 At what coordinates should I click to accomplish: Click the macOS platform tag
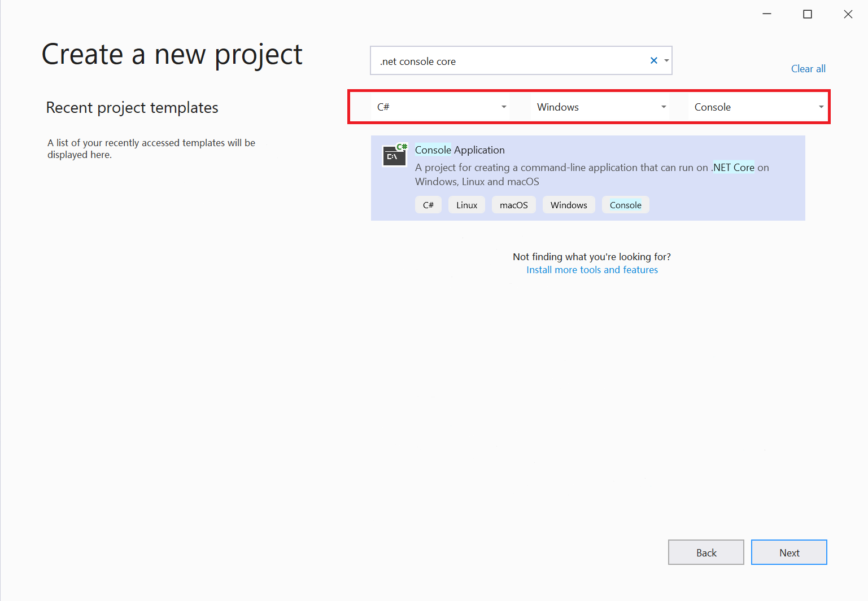pyautogui.click(x=513, y=204)
